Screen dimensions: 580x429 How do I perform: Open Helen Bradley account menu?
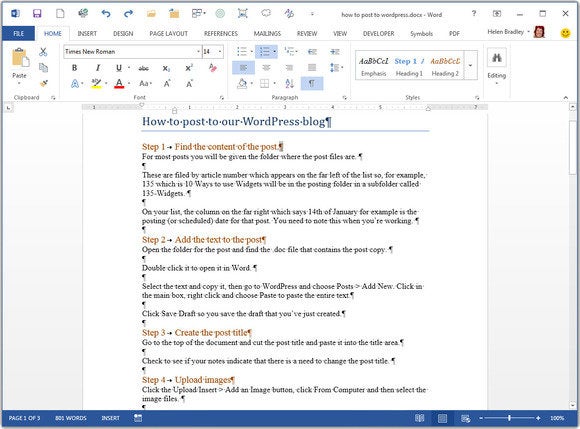(508, 32)
